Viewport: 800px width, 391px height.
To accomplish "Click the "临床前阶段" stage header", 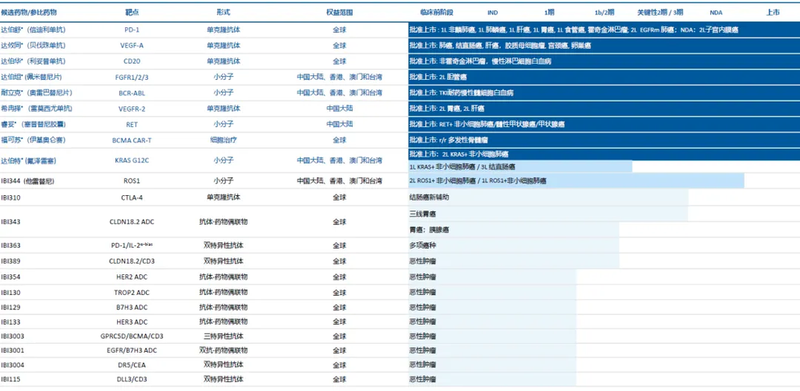I will pos(437,12).
